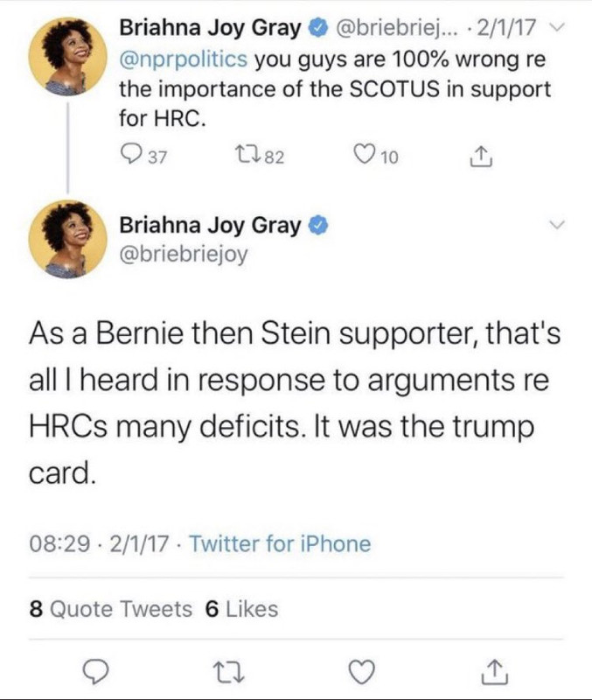
Task: Open the @nprpolitics mention link
Action: (x=183, y=59)
